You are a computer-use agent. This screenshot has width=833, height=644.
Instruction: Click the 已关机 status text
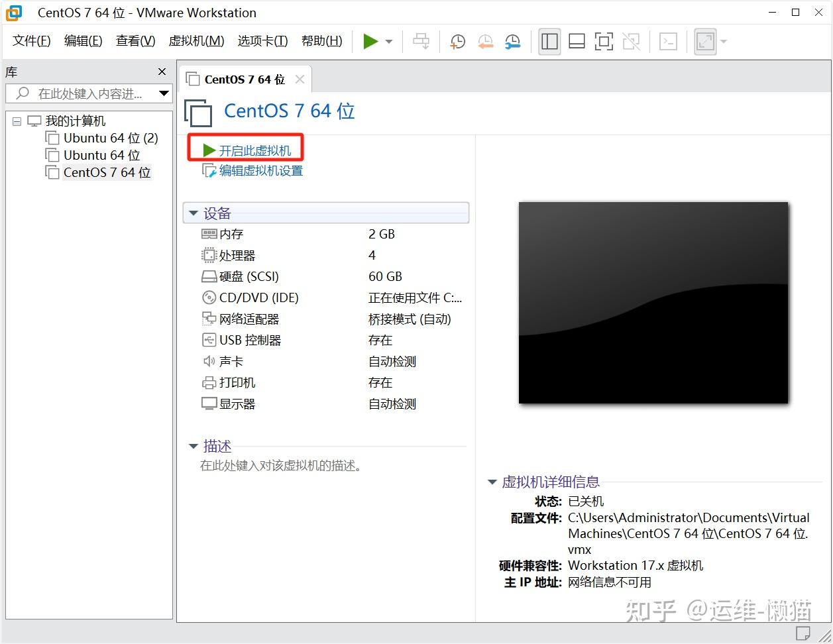[586, 502]
